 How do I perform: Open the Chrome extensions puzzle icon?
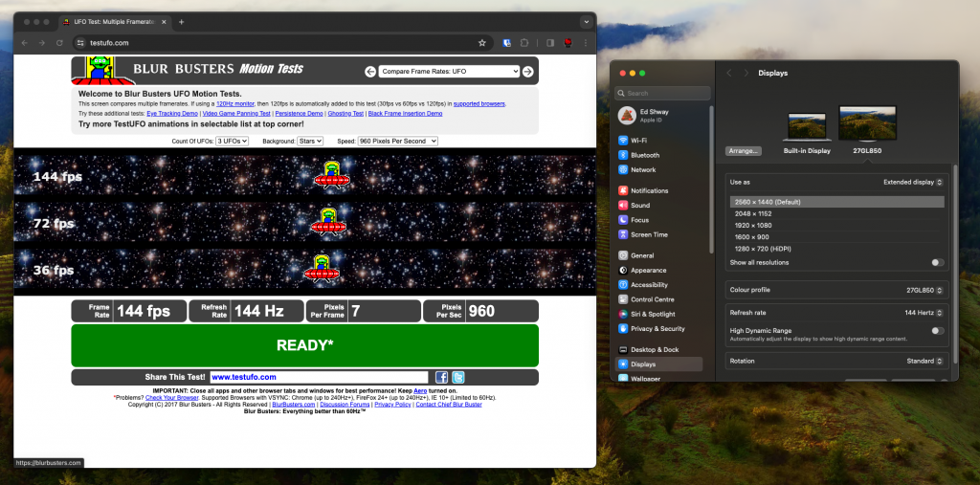click(524, 43)
